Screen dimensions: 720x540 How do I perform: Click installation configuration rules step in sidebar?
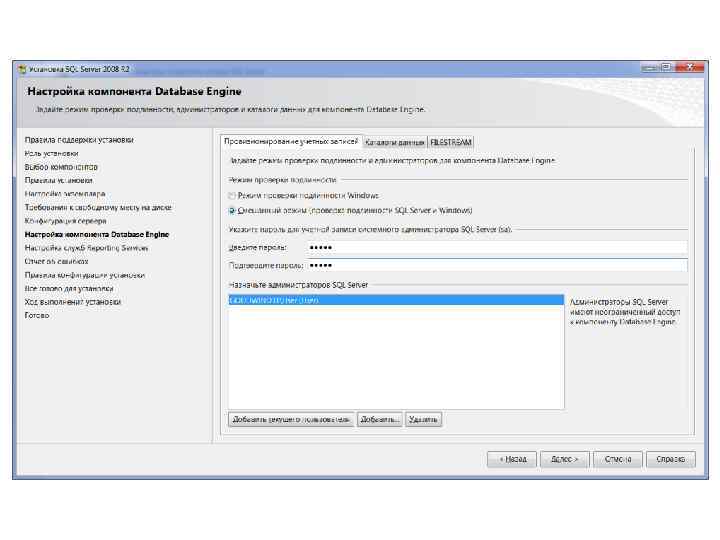tap(84, 275)
